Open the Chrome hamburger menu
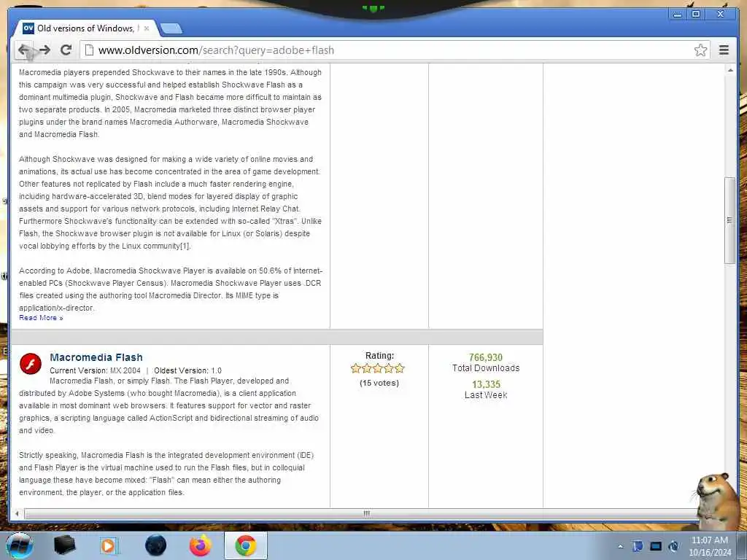747x560 pixels. click(x=724, y=50)
